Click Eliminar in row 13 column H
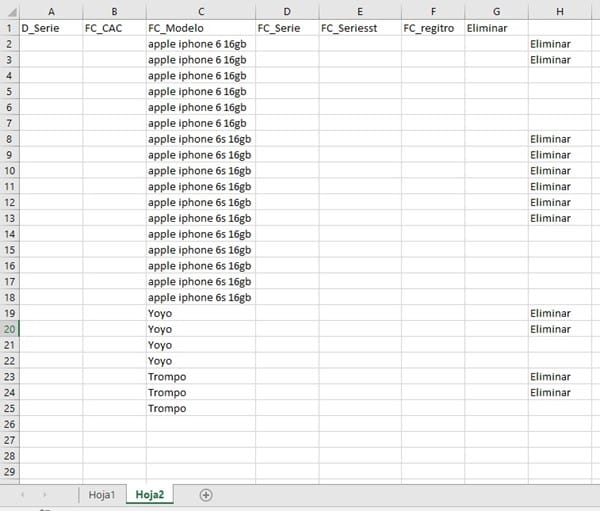 coord(560,218)
